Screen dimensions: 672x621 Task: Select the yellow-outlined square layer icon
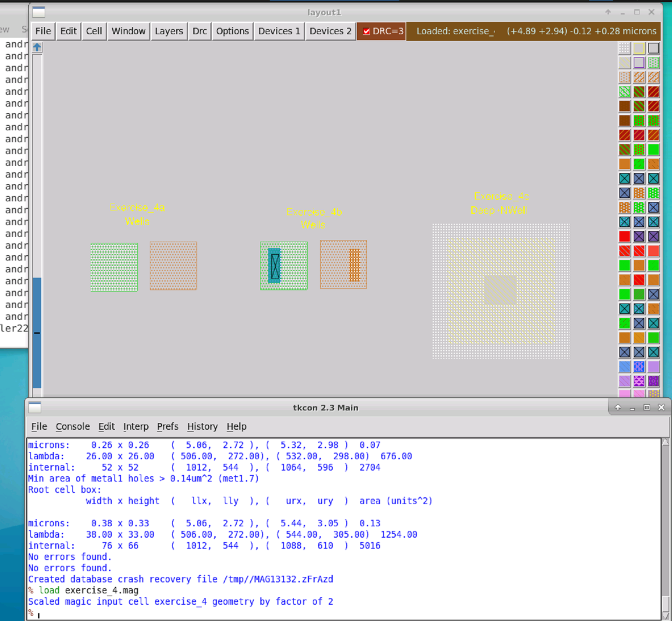click(639, 48)
